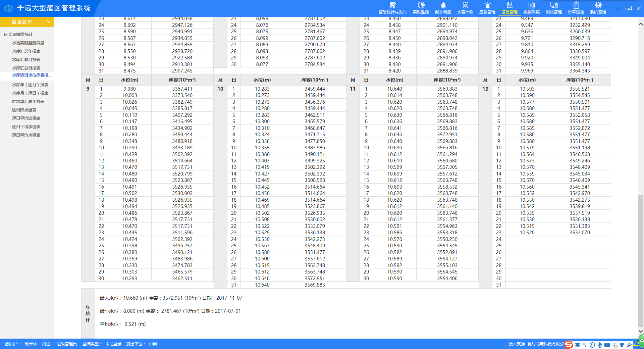Click capacity 3533.070 on Dec 23

pyautogui.click(x=580, y=233)
